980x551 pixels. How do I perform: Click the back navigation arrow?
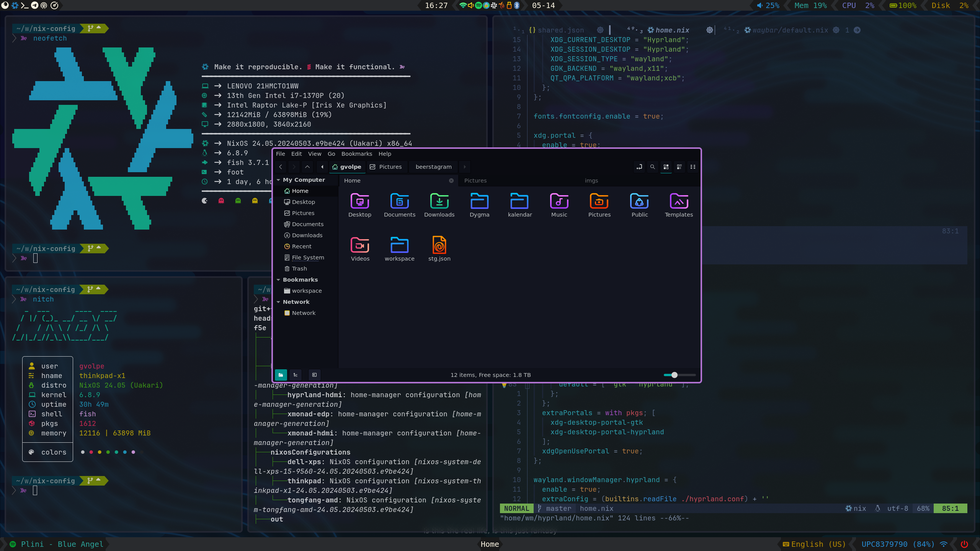pyautogui.click(x=281, y=167)
